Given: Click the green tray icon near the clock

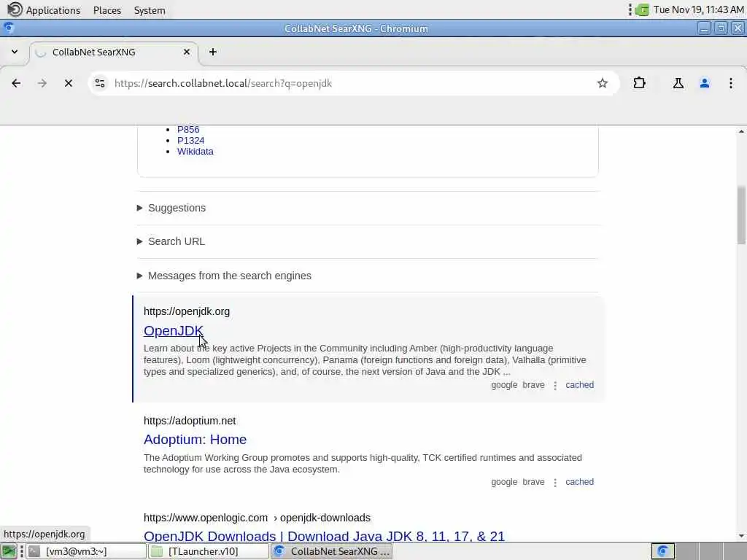Looking at the screenshot, I should coord(642,9).
